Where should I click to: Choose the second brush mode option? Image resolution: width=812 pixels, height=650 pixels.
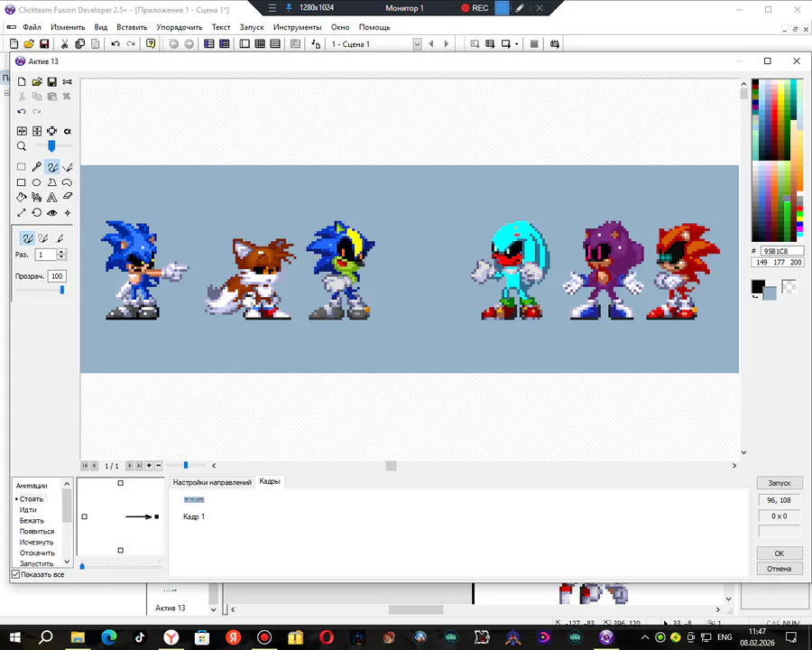[x=43, y=238]
